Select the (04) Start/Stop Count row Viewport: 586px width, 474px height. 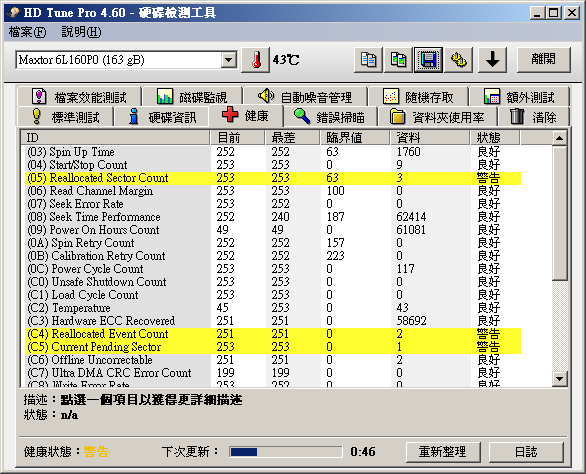tap(274, 165)
